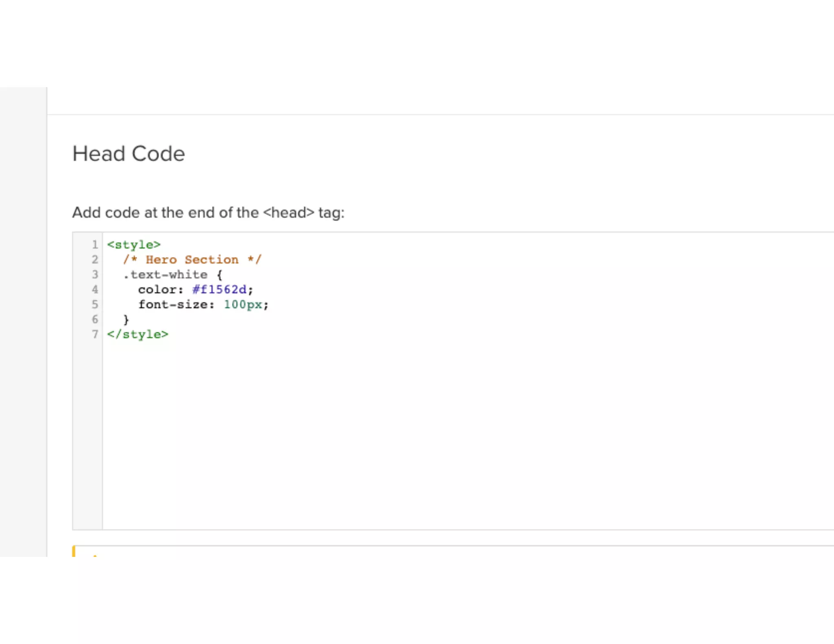This screenshot has width=834, height=644.
Task: Click the color property name
Action: click(157, 289)
